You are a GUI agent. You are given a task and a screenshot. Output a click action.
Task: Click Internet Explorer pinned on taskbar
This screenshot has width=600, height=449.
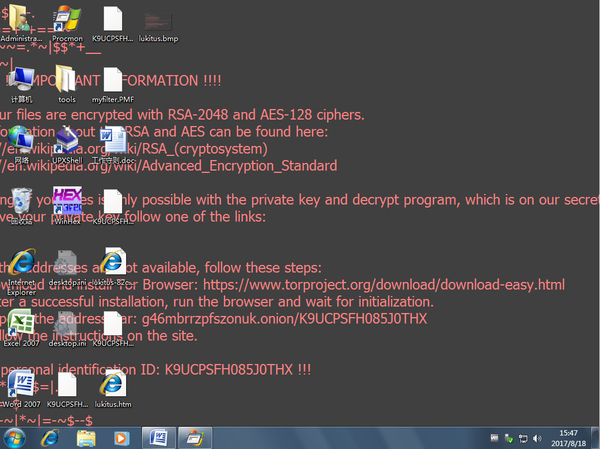tap(50, 437)
